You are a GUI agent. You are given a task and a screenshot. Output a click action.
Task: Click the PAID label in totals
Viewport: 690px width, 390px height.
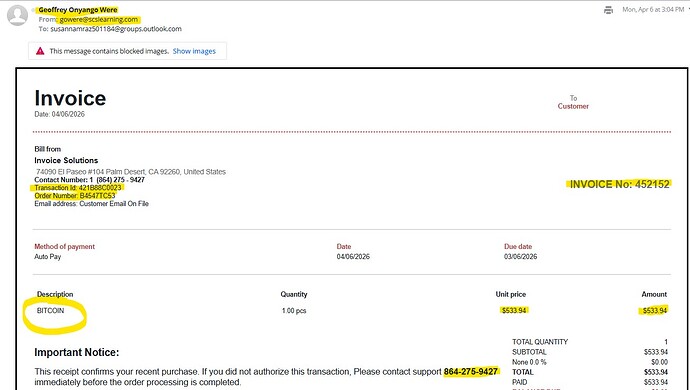pyautogui.click(x=520, y=382)
